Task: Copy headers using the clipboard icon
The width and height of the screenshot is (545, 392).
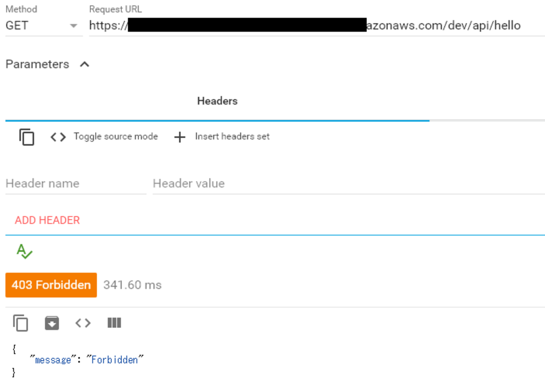Action: pyautogui.click(x=27, y=137)
